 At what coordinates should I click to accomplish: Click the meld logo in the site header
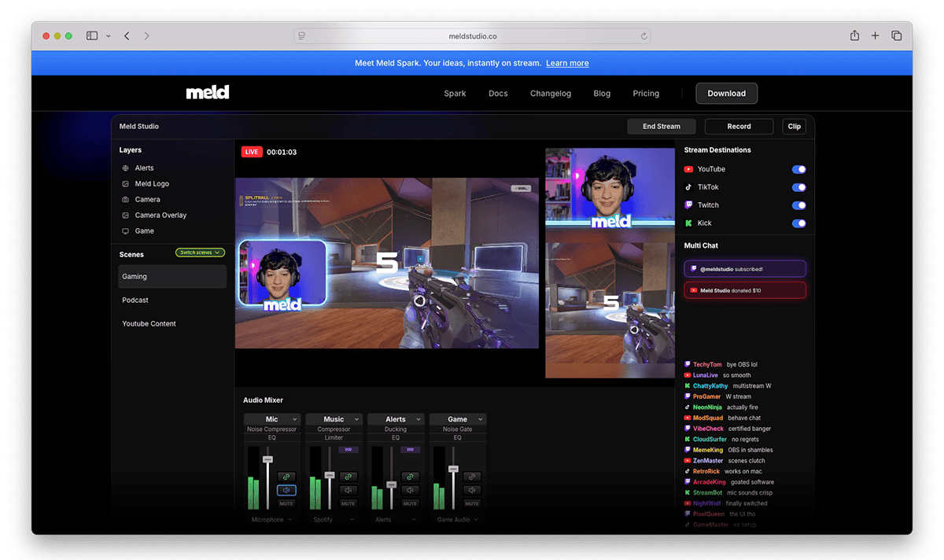208,93
